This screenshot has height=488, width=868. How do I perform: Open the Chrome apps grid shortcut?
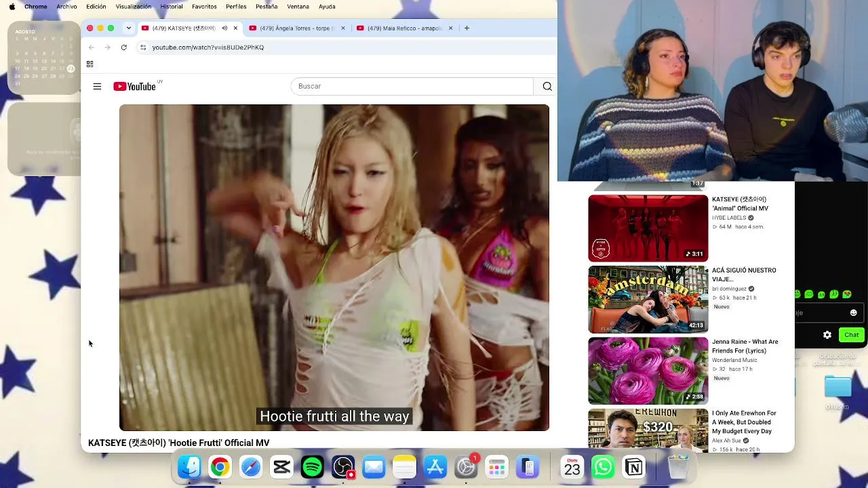click(90, 64)
